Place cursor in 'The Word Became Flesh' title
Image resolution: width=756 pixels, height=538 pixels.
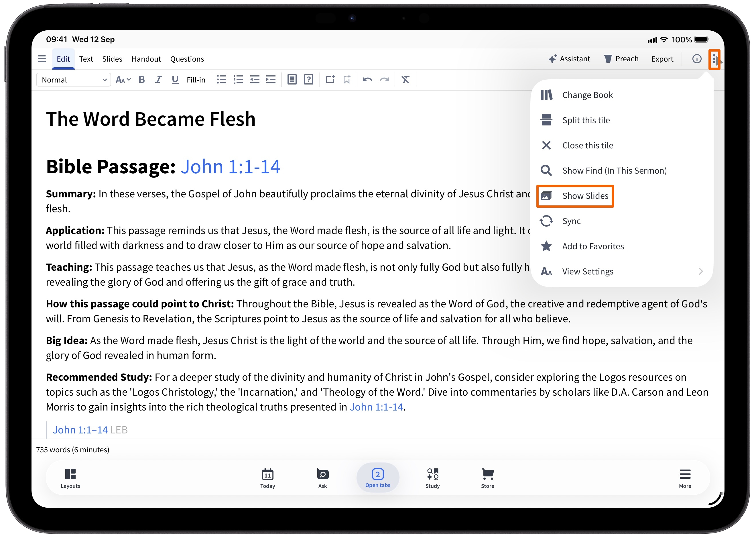tap(151, 119)
